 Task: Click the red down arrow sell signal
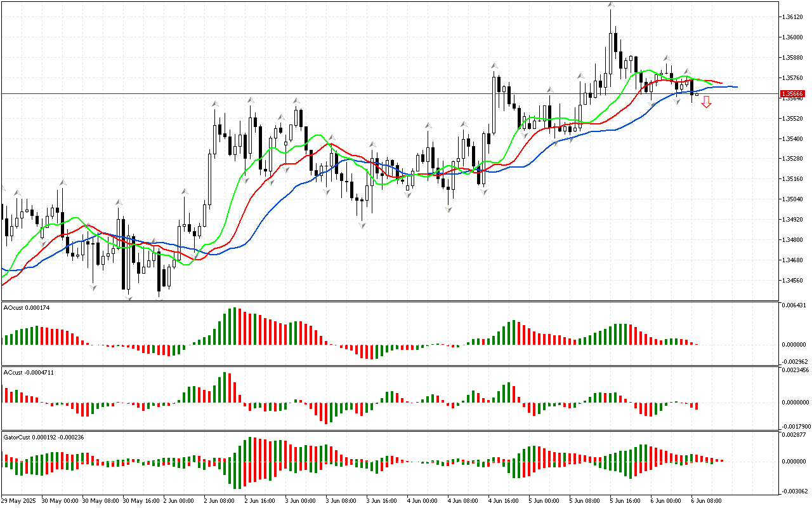coord(706,102)
